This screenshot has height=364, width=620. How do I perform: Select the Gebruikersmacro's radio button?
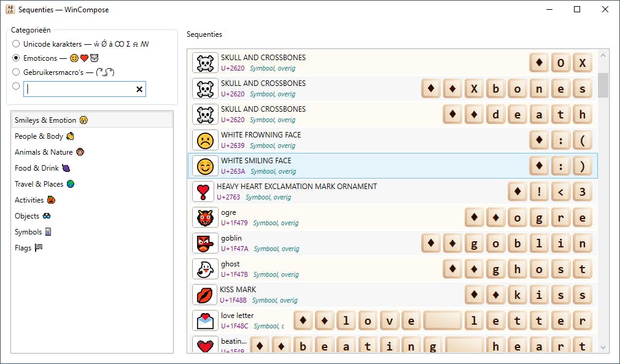tap(16, 72)
